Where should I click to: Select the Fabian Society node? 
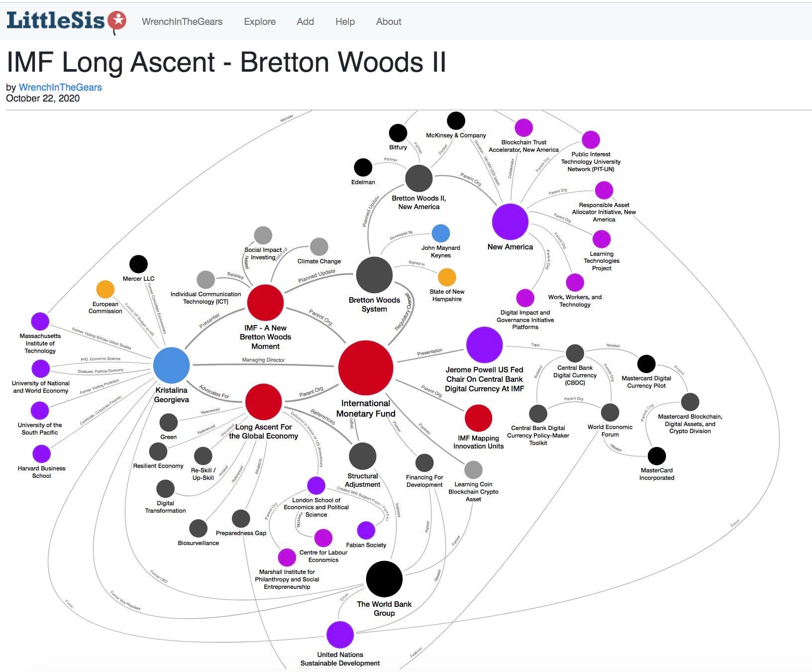point(366,531)
